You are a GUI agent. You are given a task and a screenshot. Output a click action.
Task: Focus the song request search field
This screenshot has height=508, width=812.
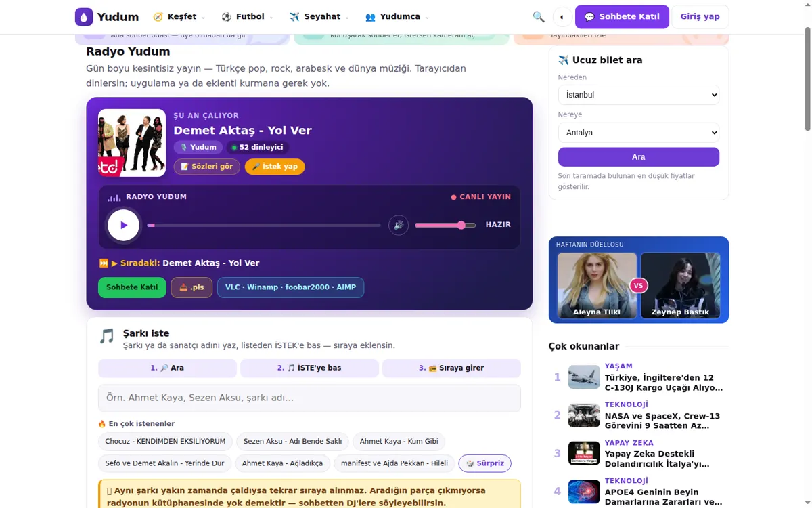[x=309, y=398]
